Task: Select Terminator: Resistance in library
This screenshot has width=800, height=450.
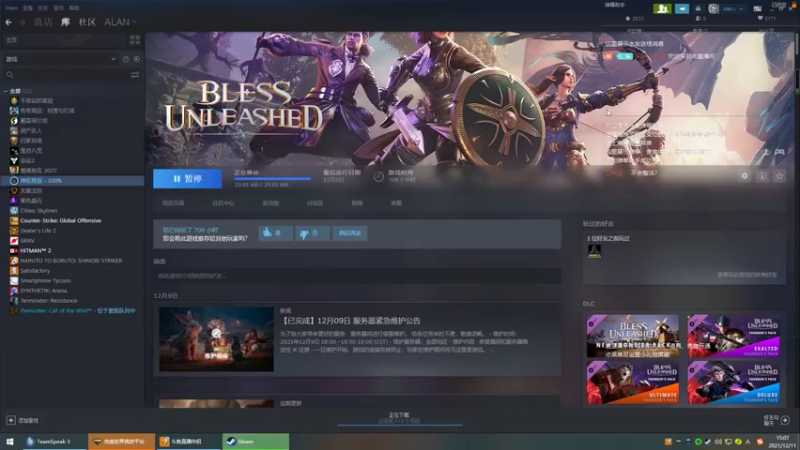Action: [x=48, y=301]
